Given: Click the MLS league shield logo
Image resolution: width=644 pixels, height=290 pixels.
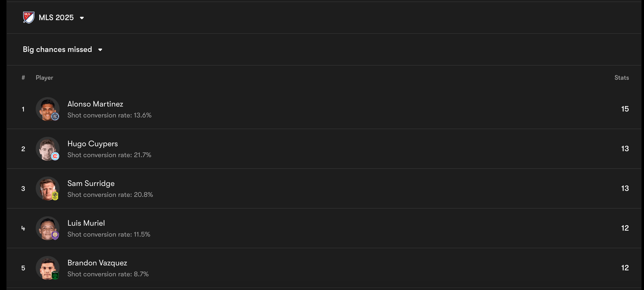Looking at the screenshot, I should point(29,17).
